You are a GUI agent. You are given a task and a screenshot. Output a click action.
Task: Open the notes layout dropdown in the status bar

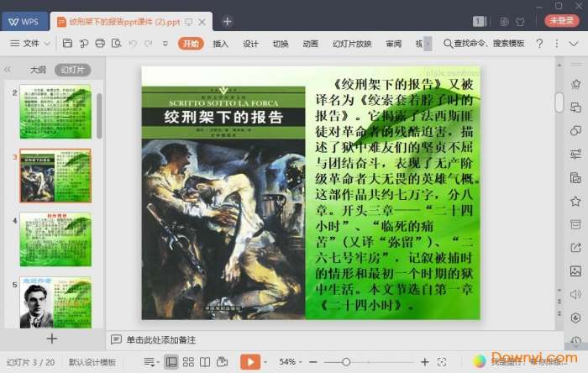151,362
